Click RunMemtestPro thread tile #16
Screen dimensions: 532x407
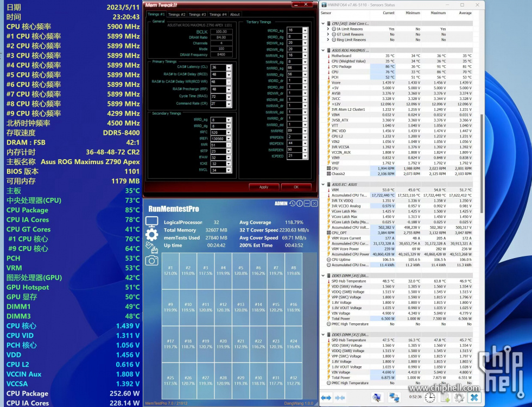[x=294, y=308]
